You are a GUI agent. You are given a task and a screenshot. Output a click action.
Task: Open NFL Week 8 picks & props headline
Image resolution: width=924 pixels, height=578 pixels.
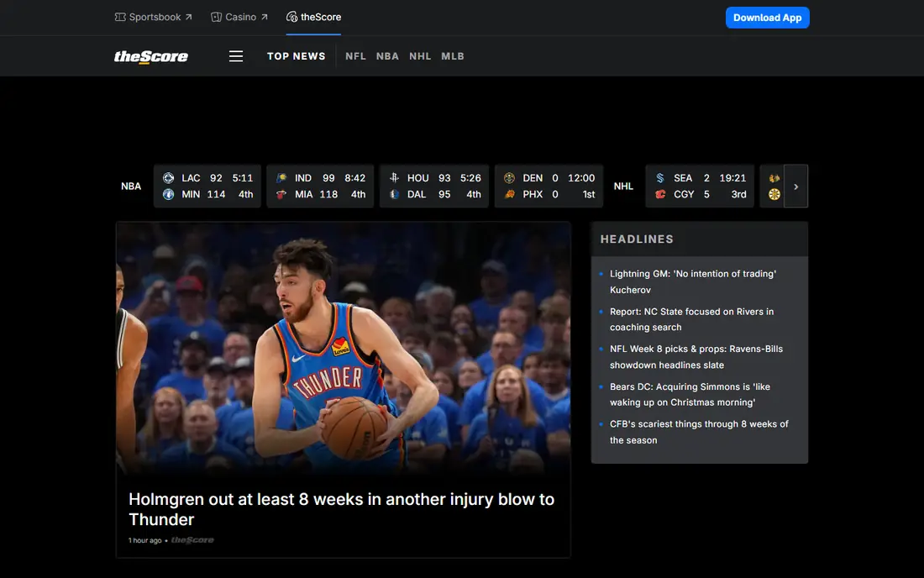(x=696, y=357)
